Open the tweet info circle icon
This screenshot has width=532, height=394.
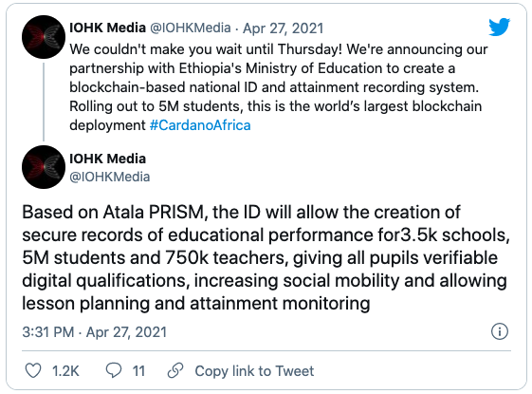(500, 331)
